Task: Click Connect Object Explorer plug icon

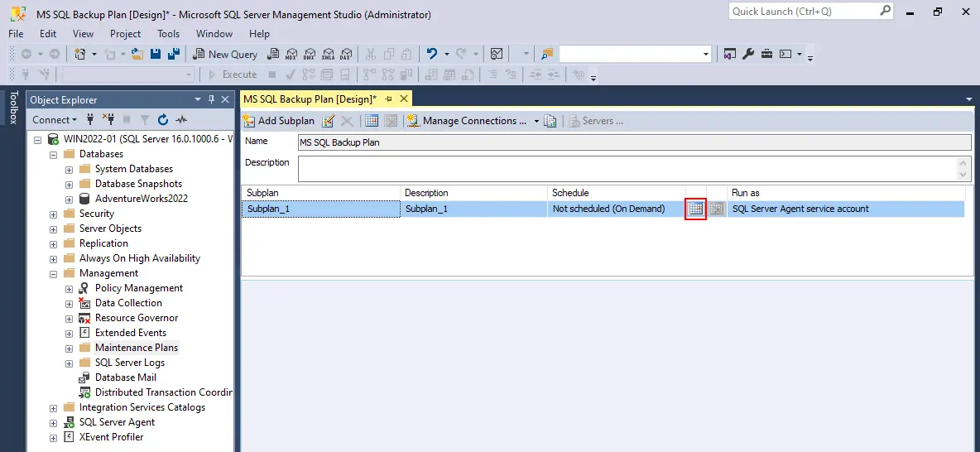Action: (90, 119)
